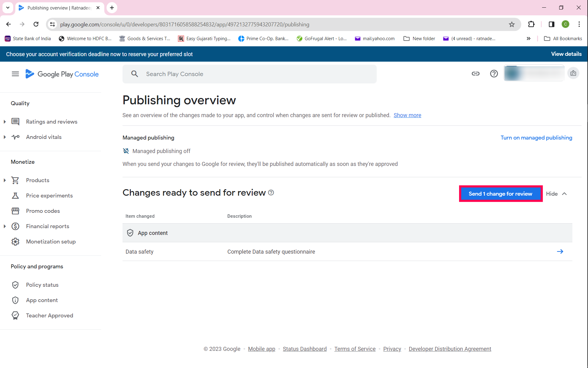588x368 pixels.
Task: Open Promo codes sidebar item
Action: click(x=43, y=211)
